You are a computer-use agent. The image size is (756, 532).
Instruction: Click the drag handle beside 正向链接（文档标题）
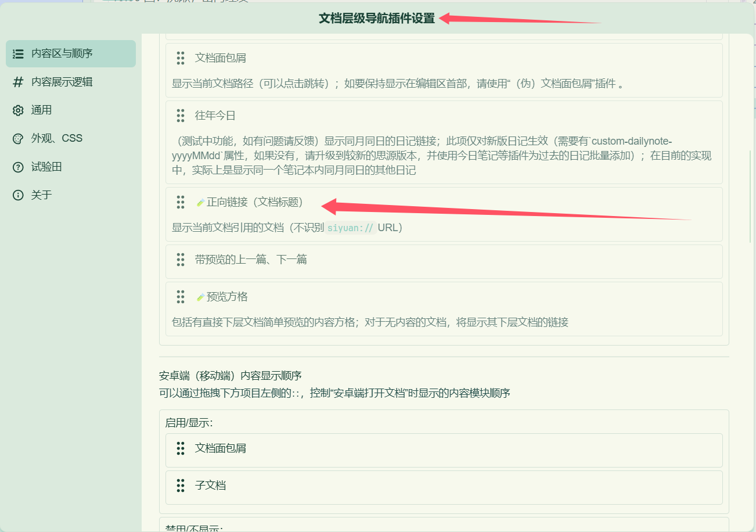coord(181,202)
